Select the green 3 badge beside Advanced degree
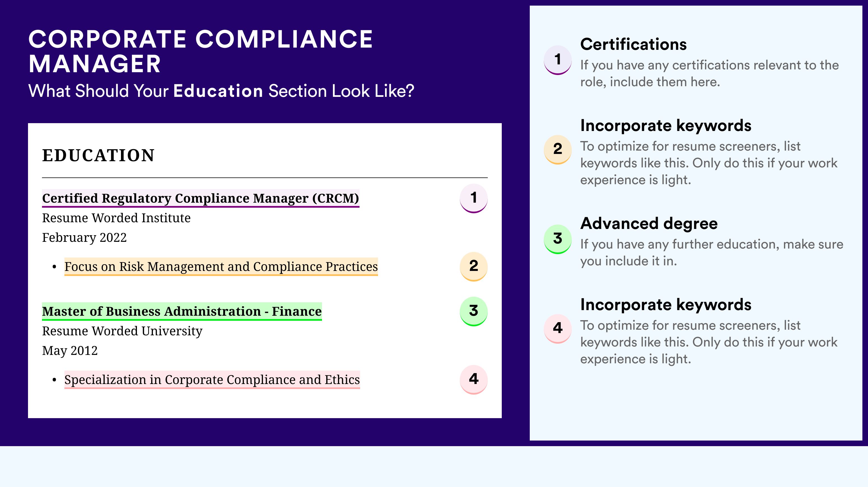The width and height of the screenshot is (868, 487). pos(557,239)
